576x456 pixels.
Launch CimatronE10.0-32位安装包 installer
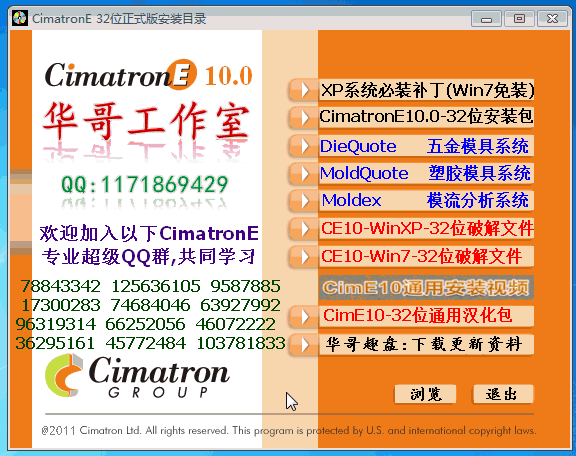coord(426,118)
